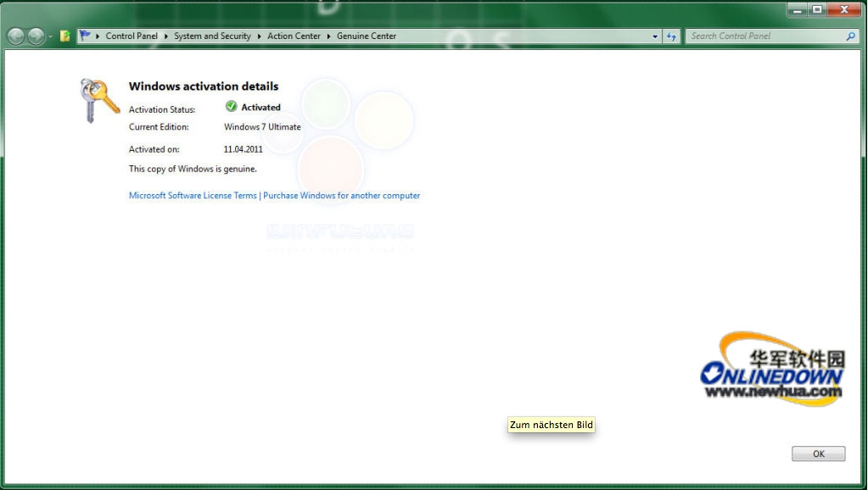The image size is (868, 490).
Task: Select the 'Windows activation details' heading
Action: [x=204, y=86]
